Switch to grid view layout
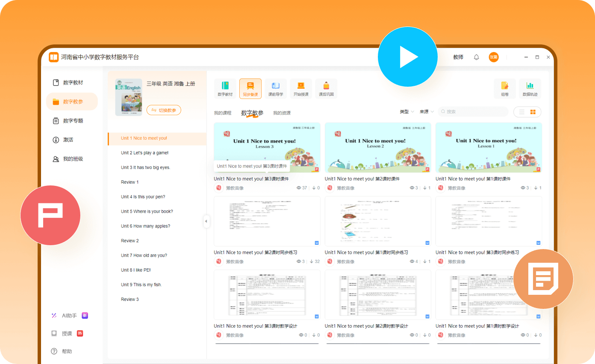The width and height of the screenshot is (595, 364). 533,112
